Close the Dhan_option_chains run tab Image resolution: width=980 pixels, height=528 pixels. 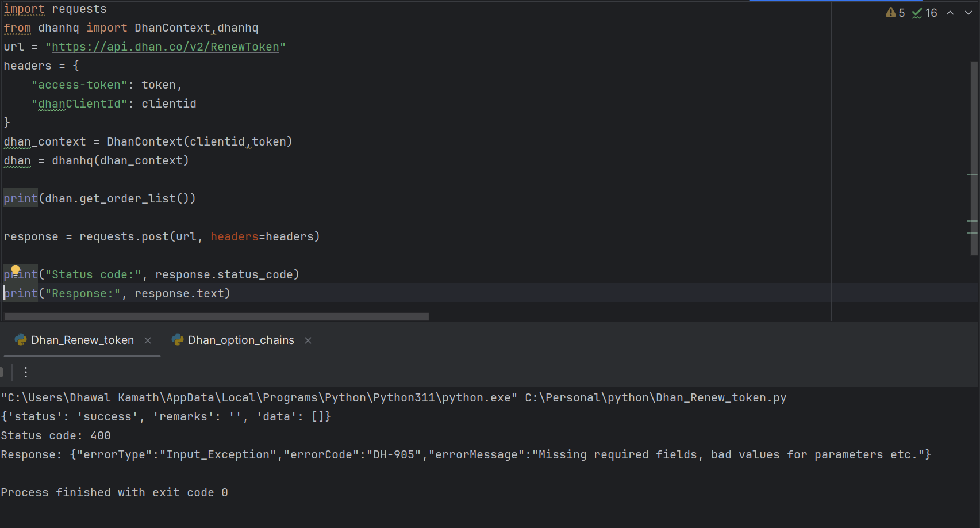click(x=308, y=340)
